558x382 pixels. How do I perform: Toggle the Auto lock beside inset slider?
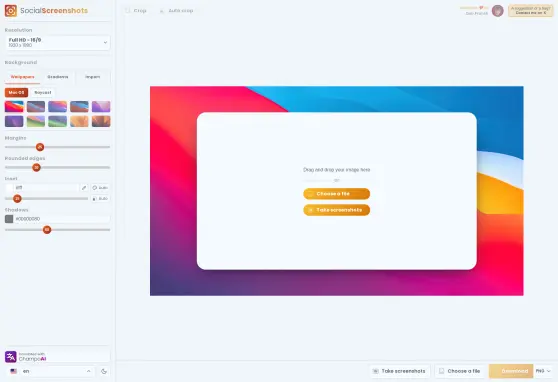click(x=100, y=199)
